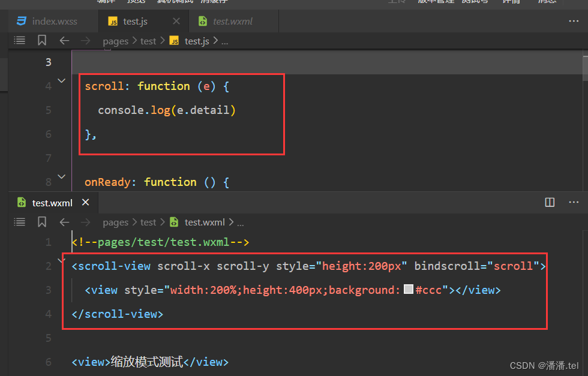Click 'test.js' breadcrumb item
588x376 pixels.
click(197, 41)
